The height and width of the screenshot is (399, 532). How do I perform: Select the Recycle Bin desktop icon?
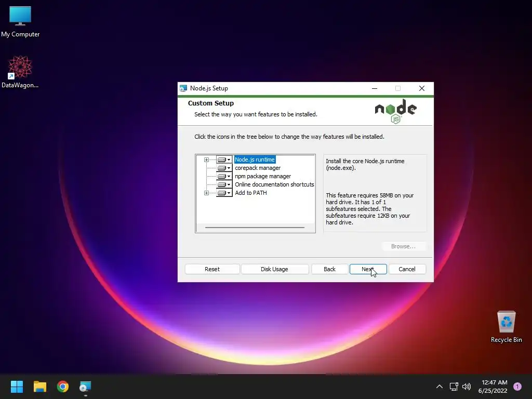click(506, 327)
